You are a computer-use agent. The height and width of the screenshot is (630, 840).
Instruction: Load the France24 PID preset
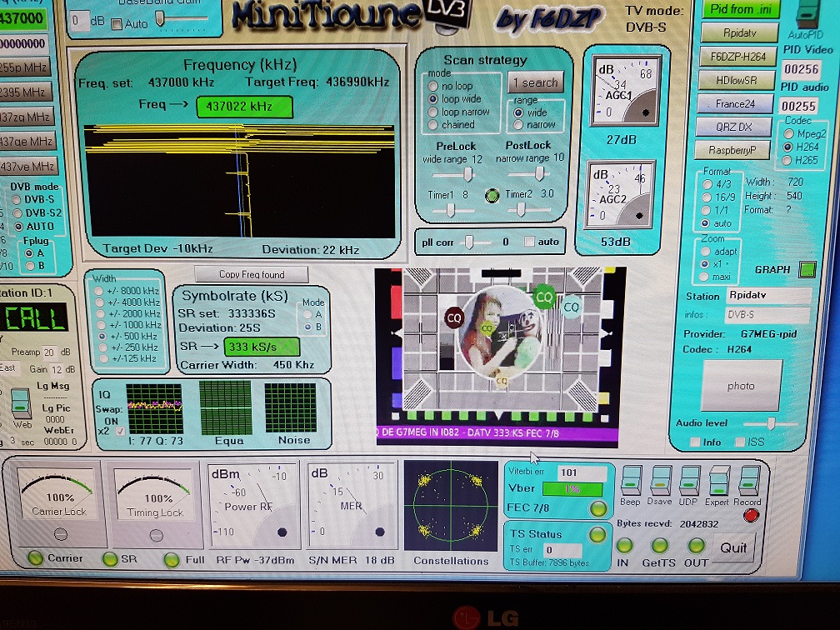tap(734, 104)
